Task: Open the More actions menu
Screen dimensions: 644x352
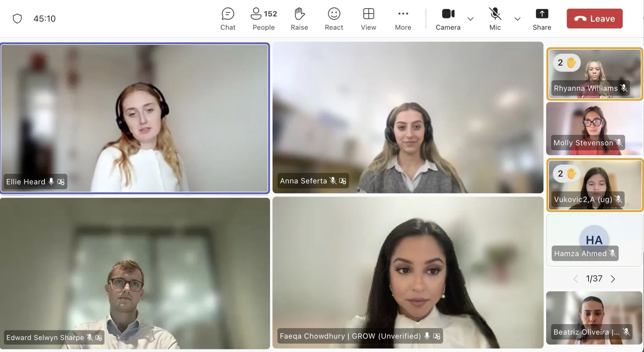Action: click(403, 19)
